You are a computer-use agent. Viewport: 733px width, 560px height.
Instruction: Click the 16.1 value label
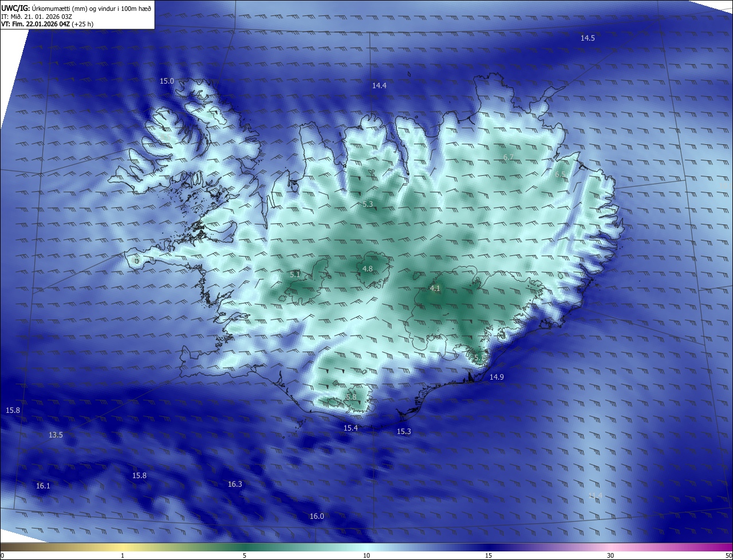coord(43,486)
